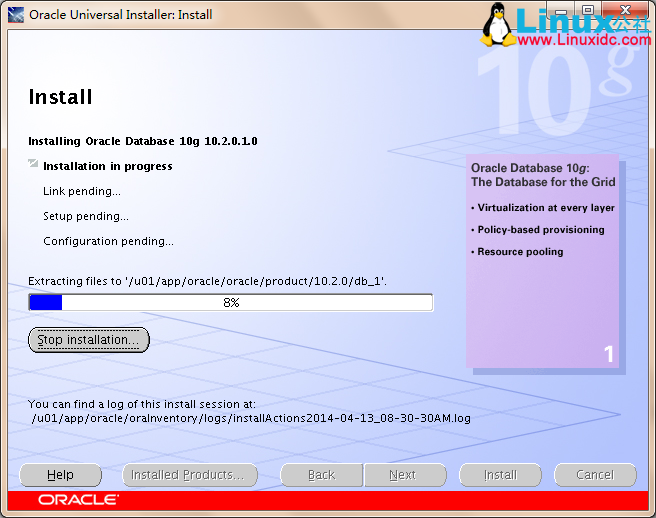This screenshot has height=518, width=656.
Task: Click the Configuration pending status text
Action: (108, 241)
